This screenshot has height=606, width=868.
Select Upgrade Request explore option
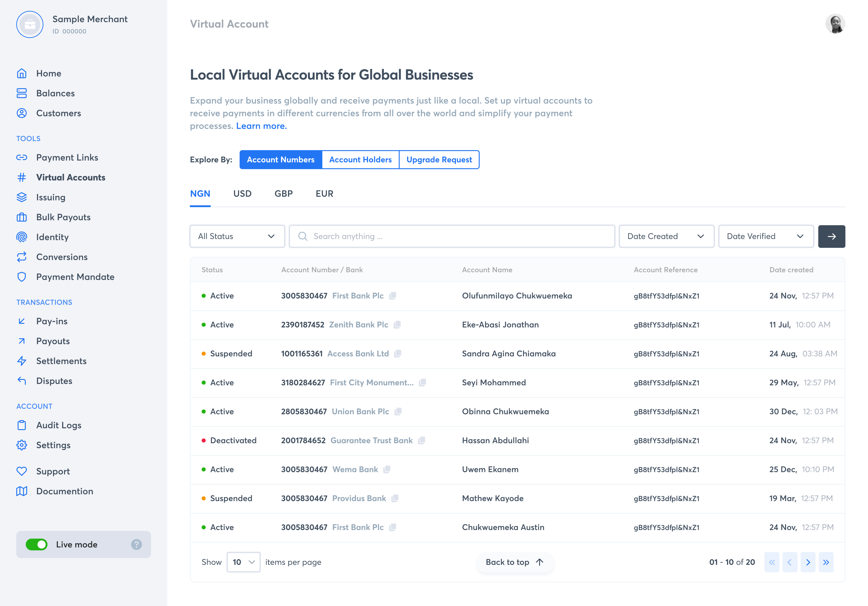(439, 160)
